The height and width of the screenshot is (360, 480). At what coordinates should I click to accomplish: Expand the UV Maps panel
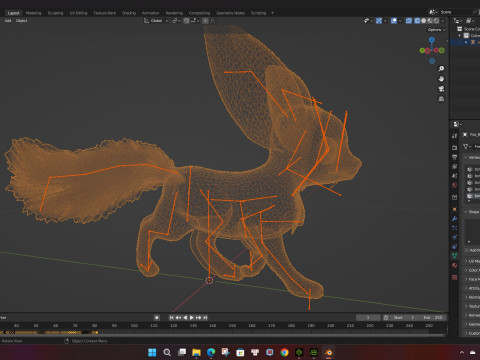pyautogui.click(x=467, y=261)
